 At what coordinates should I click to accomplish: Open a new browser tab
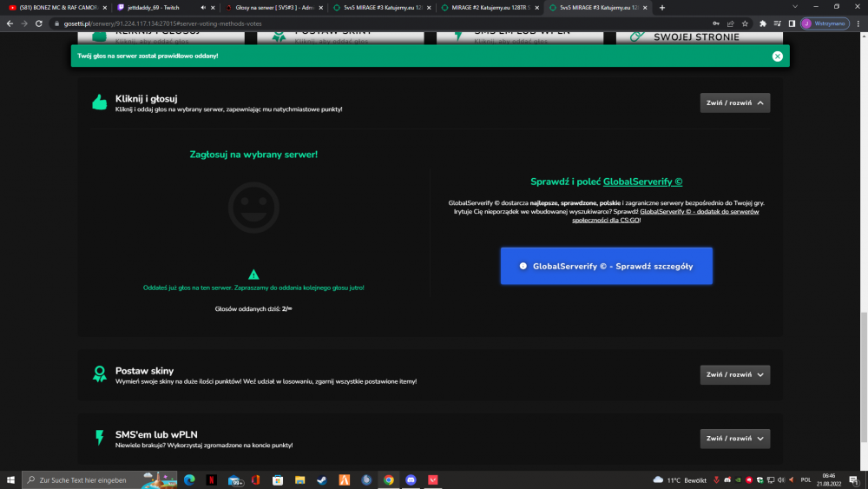[662, 8]
